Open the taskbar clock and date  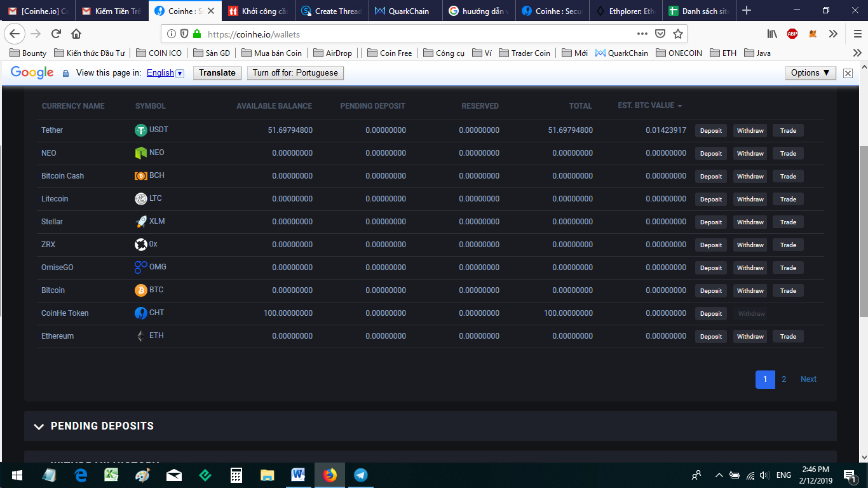click(x=815, y=475)
